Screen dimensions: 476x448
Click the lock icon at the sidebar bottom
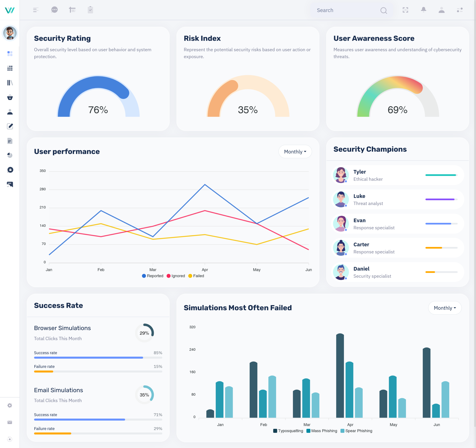pyautogui.click(x=10, y=439)
